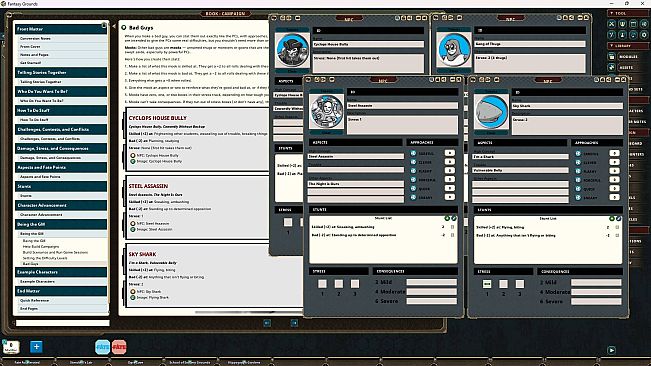
Task: Click the horizontal scrollbar under book content
Action: pos(248,312)
